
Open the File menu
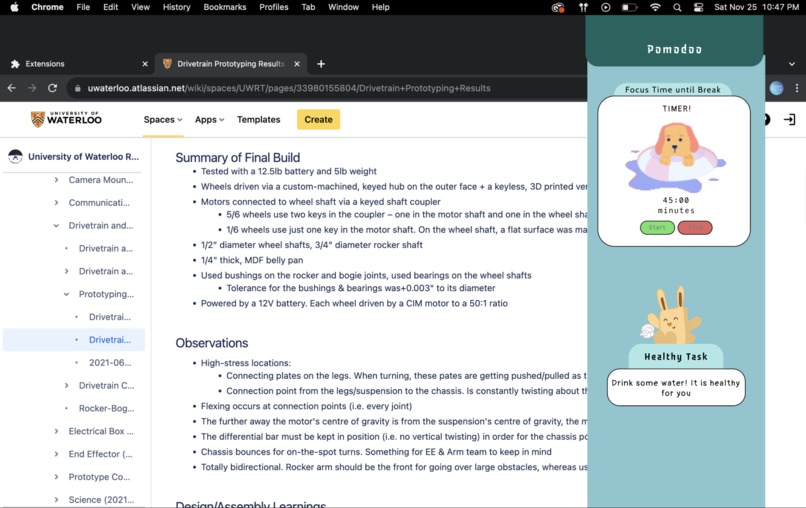[x=83, y=7]
